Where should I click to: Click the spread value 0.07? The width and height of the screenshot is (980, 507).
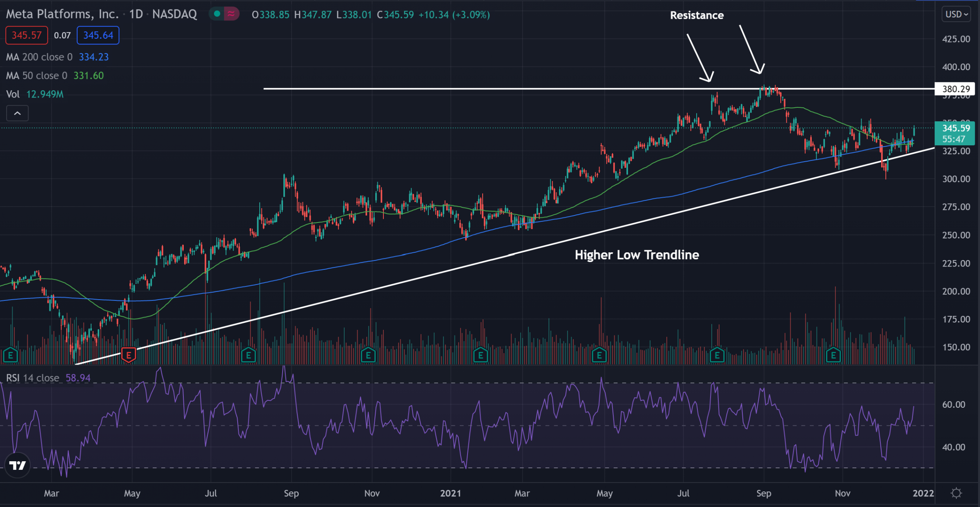coord(62,36)
